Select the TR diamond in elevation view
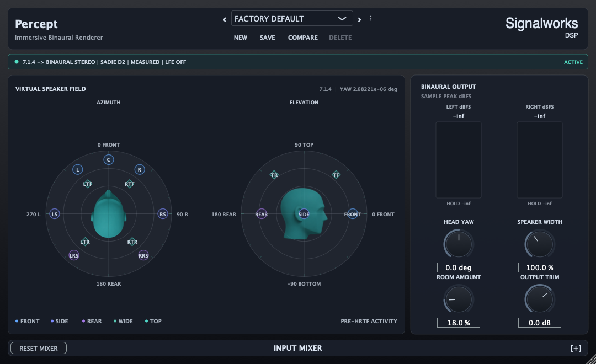This screenshot has width=596, height=364. [x=274, y=175]
